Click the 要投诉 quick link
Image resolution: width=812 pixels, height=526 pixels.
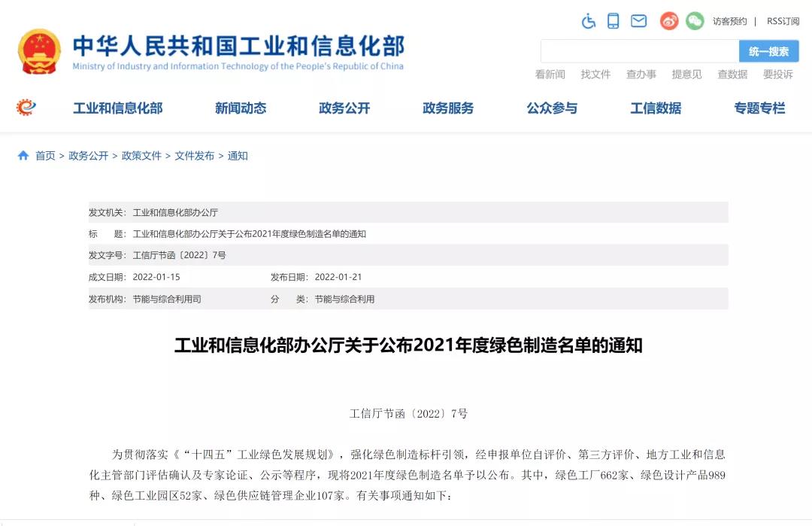777,74
